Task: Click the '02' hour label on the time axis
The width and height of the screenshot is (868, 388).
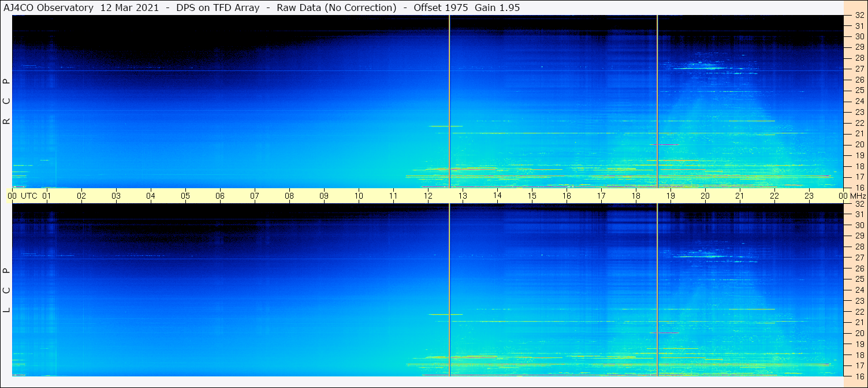Action: [81, 196]
